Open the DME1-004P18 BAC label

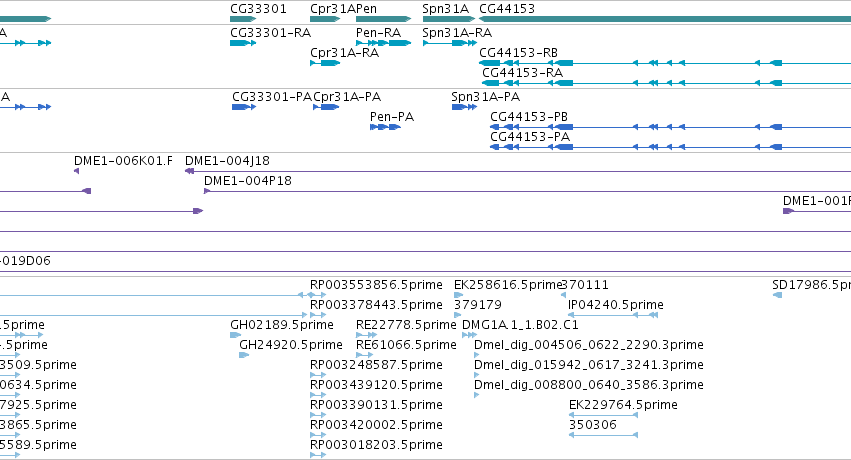click(x=247, y=181)
